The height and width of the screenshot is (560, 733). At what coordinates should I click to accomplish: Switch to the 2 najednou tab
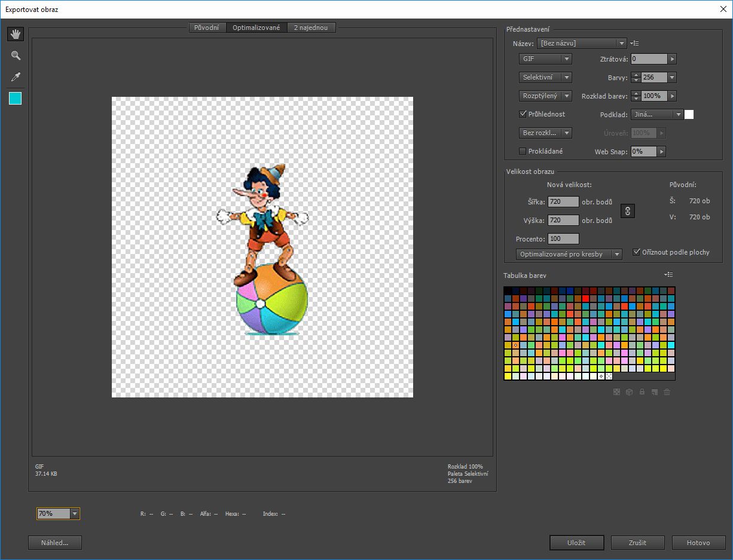tap(311, 27)
